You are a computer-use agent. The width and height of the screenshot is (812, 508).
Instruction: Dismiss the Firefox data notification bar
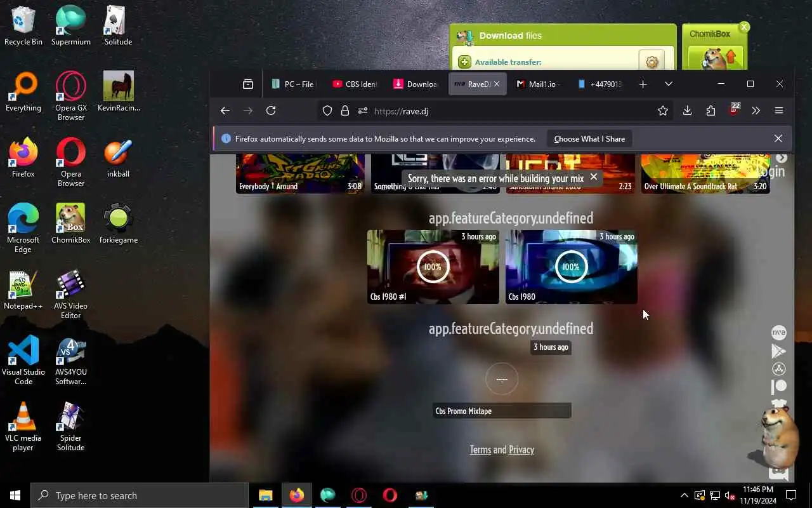[x=778, y=138]
